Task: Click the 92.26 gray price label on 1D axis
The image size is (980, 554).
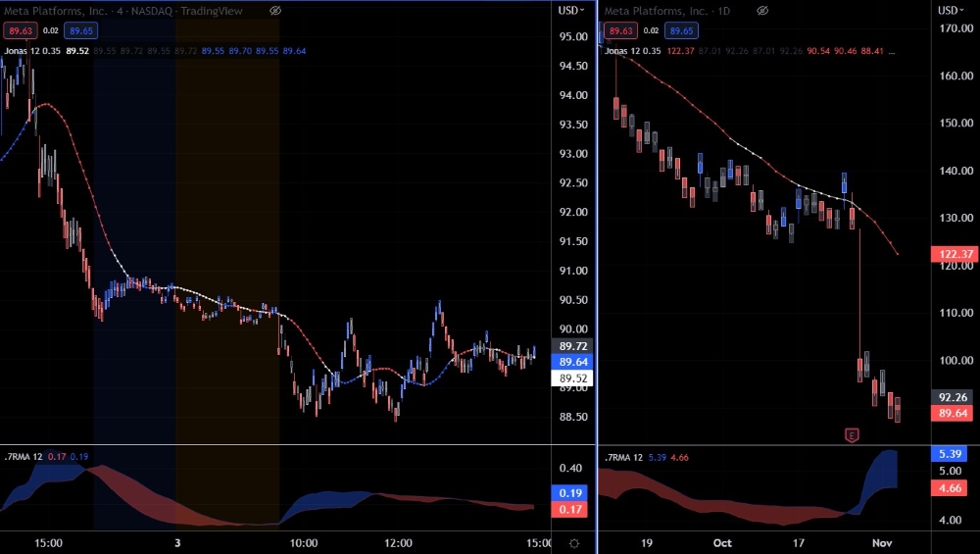Action: click(954, 397)
